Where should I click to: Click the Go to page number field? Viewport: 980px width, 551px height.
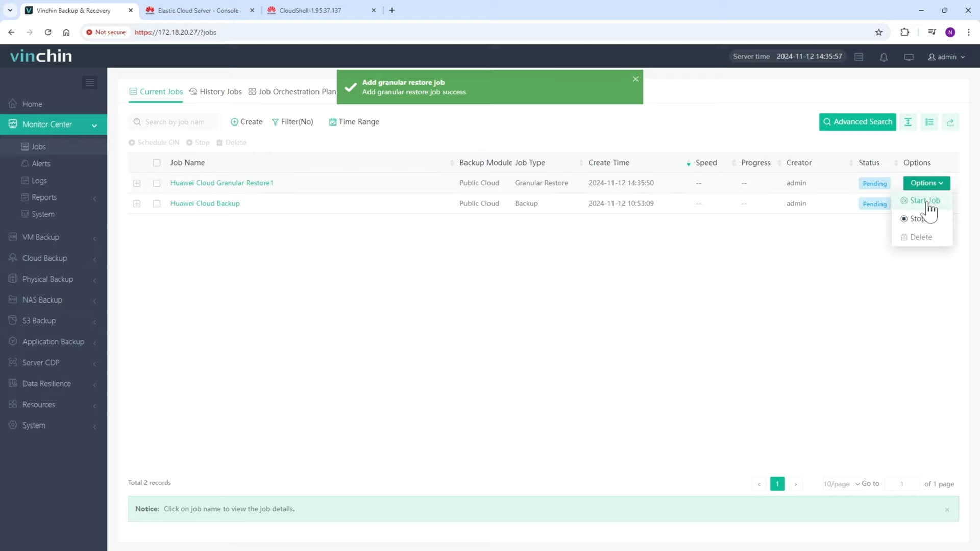(x=901, y=484)
